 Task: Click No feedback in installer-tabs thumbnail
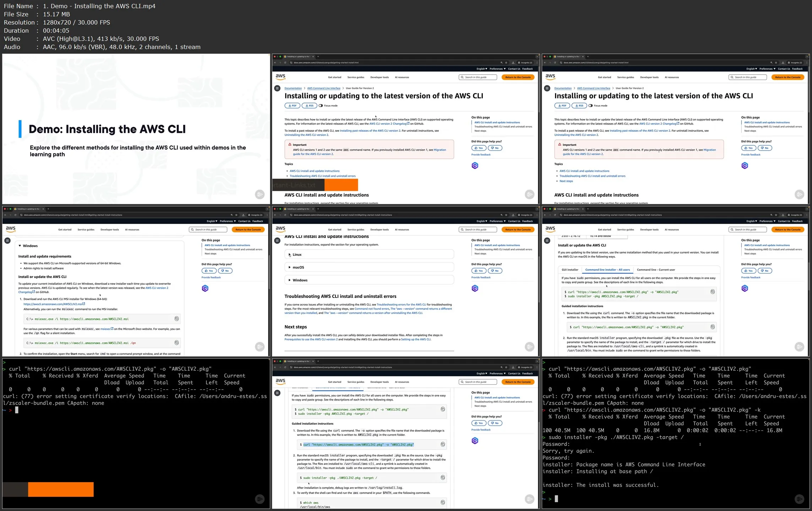(x=765, y=271)
